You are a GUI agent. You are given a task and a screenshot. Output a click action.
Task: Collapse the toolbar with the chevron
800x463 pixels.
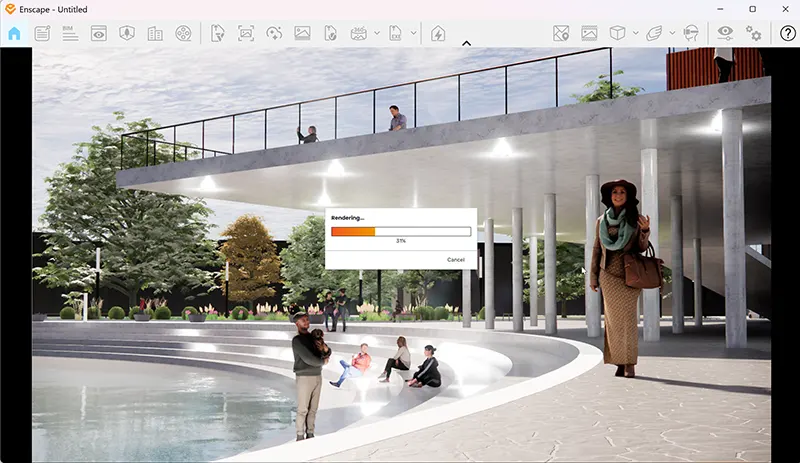[466, 43]
